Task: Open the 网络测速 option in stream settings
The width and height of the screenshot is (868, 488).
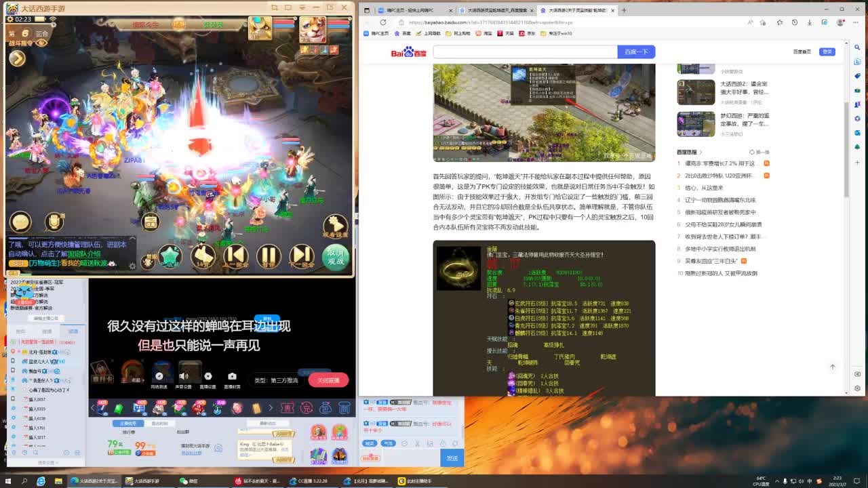Action: (x=159, y=375)
